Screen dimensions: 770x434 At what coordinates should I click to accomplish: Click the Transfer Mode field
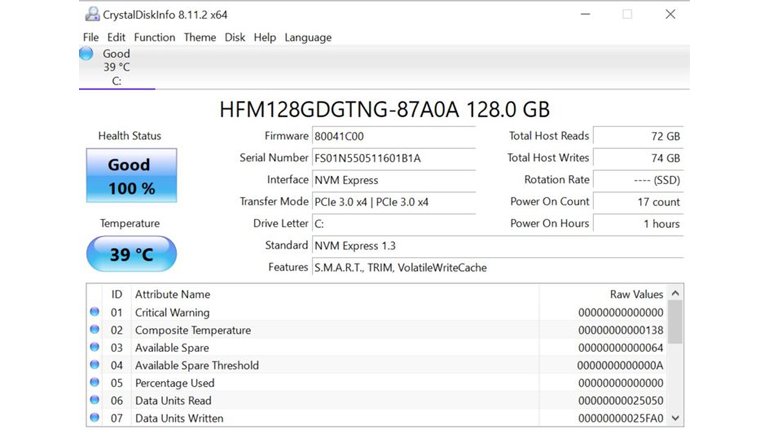[x=394, y=202]
